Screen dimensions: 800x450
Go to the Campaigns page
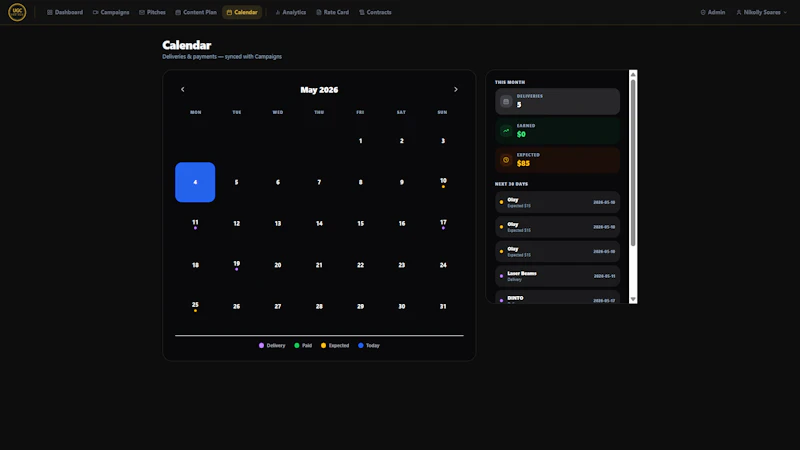[x=111, y=12]
